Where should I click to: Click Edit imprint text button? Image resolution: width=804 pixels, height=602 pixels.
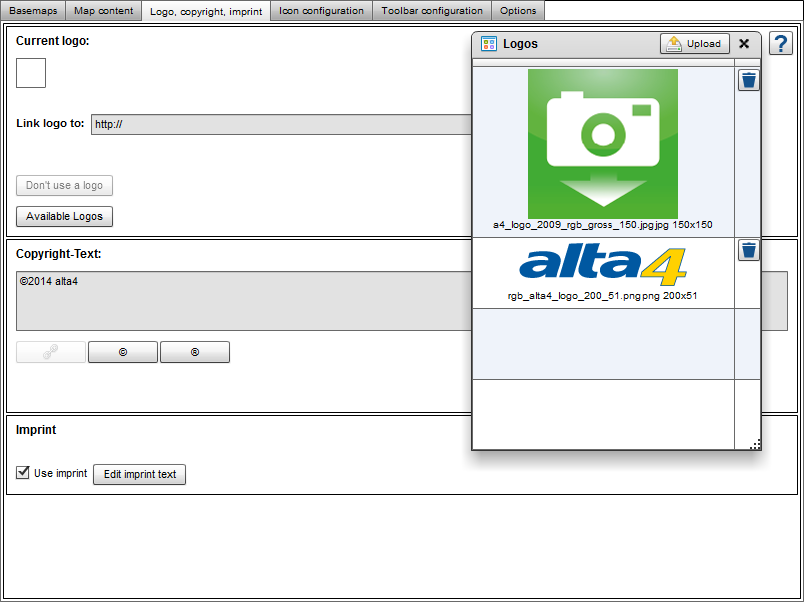coord(139,474)
